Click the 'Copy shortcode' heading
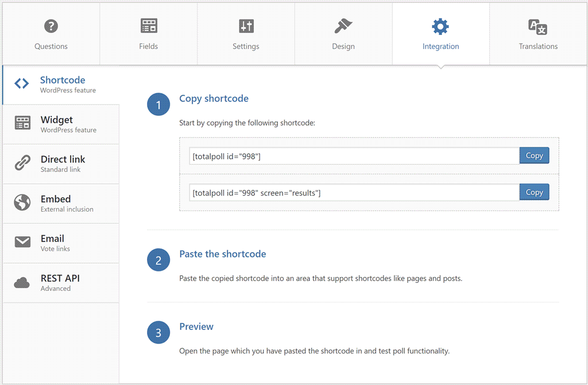The height and width of the screenshot is (385, 588). coord(214,99)
